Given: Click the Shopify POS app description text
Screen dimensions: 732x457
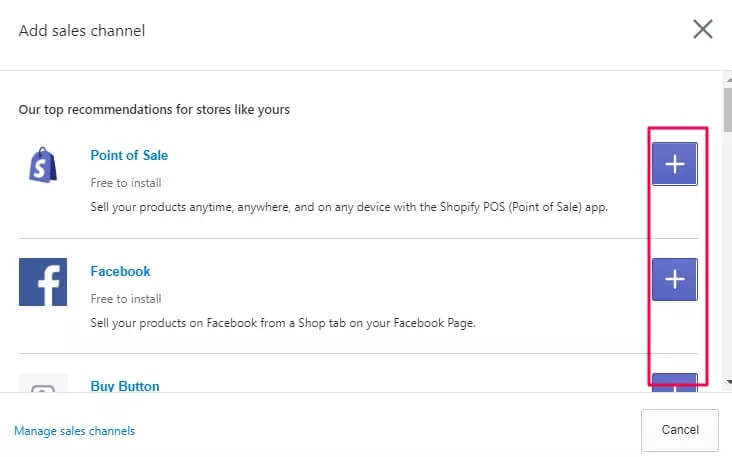Looking at the screenshot, I should click(349, 208).
